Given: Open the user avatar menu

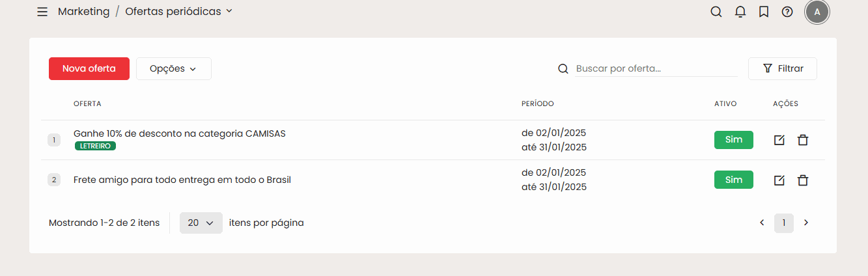Looking at the screenshot, I should coord(817,12).
